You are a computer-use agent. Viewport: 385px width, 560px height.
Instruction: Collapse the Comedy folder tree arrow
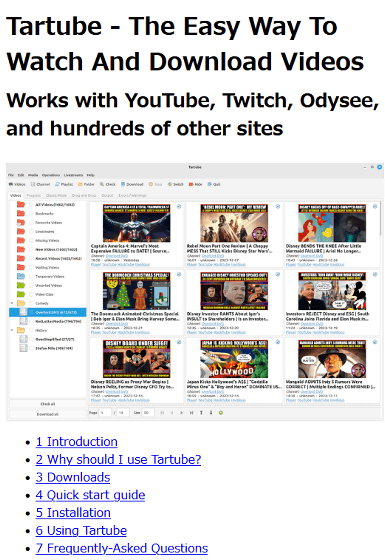(12, 303)
